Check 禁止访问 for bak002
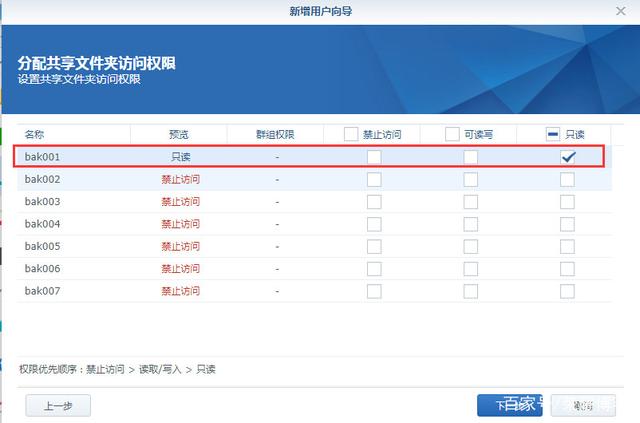Screen dimensions: 640x423 pos(374,179)
